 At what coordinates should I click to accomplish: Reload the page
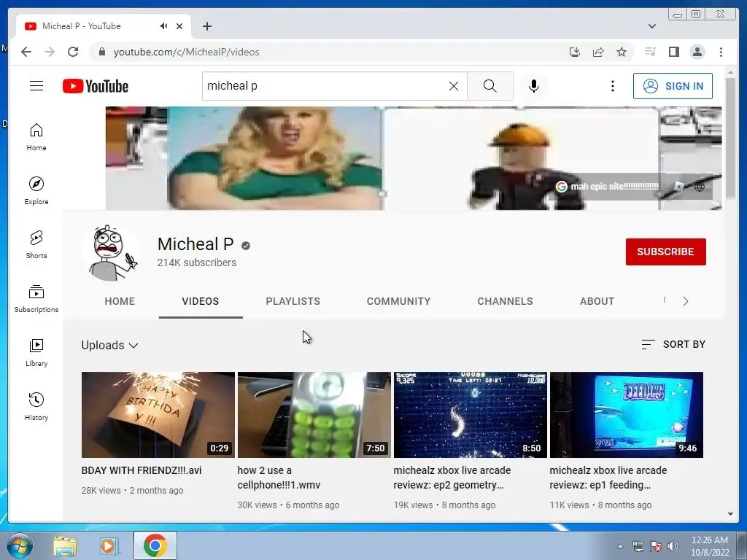click(73, 52)
